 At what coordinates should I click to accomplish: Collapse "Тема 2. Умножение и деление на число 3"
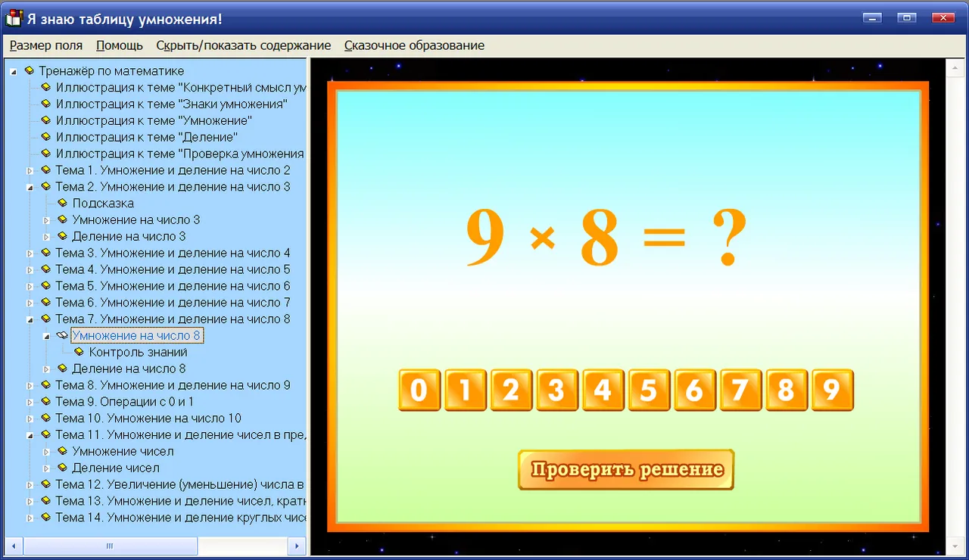[x=30, y=187]
